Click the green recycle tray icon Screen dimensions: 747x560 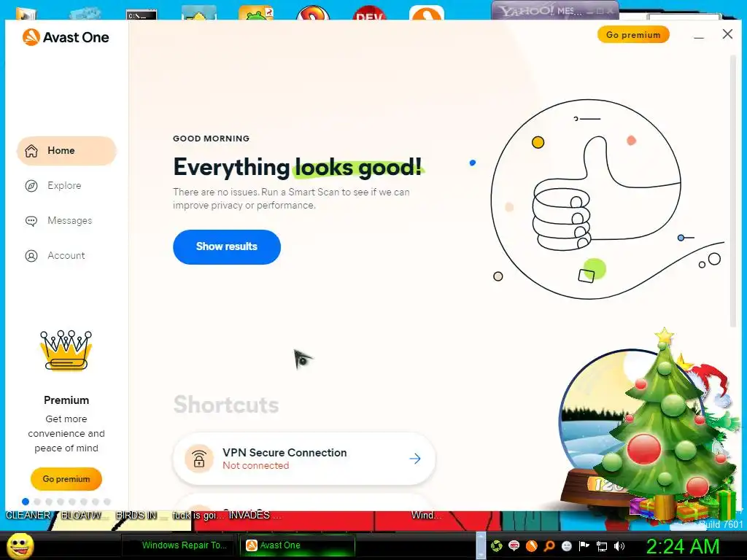[496, 545]
